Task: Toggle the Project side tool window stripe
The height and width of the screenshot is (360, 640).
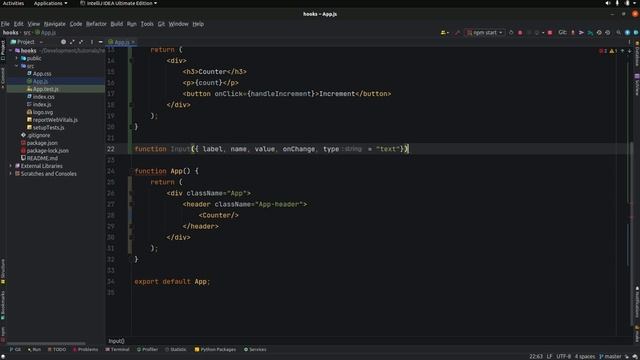Action: [x=3, y=50]
